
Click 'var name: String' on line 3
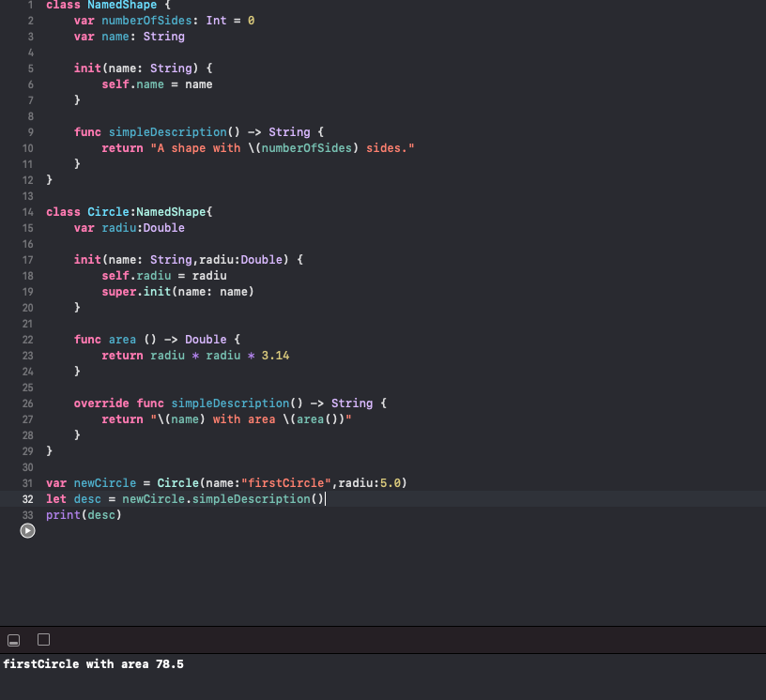pyautogui.click(x=130, y=37)
